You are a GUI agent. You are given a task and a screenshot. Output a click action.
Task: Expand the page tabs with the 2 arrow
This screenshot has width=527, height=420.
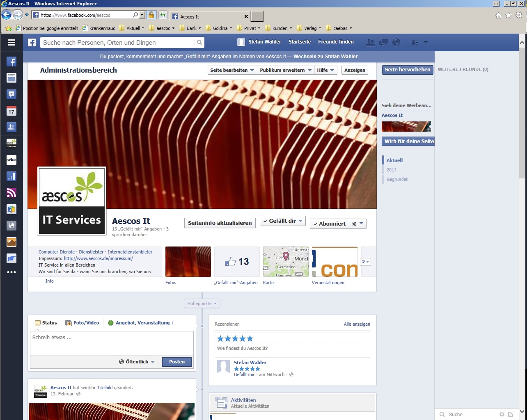tap(365, 262)
